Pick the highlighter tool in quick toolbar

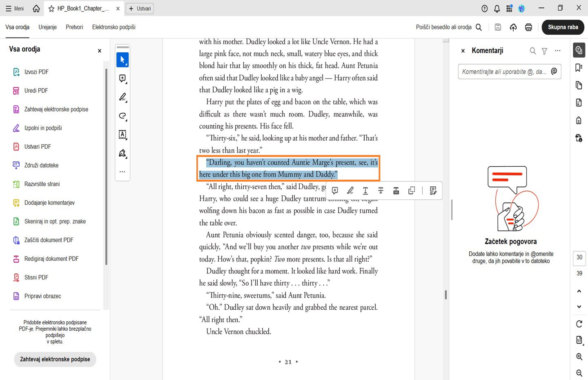point(122,97)
